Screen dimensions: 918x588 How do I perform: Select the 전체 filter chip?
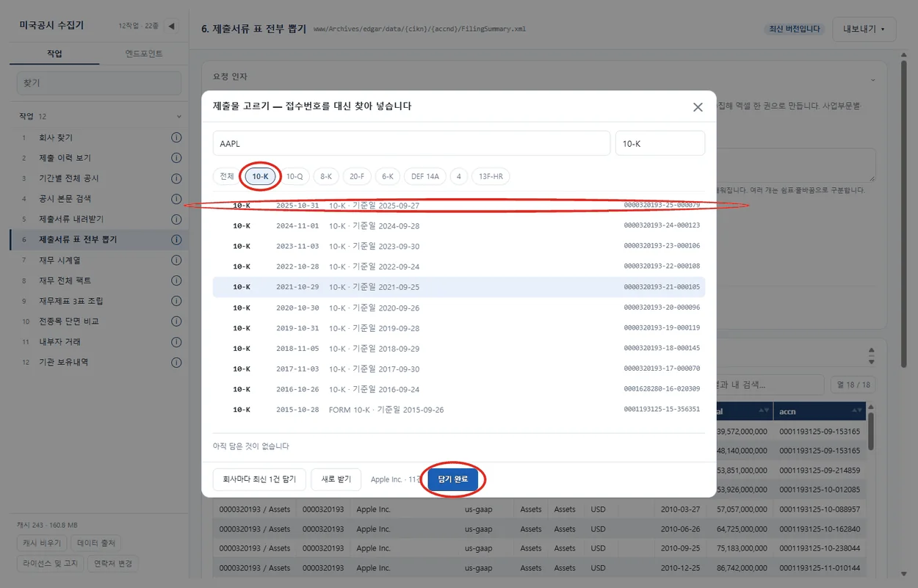point(227,176)
